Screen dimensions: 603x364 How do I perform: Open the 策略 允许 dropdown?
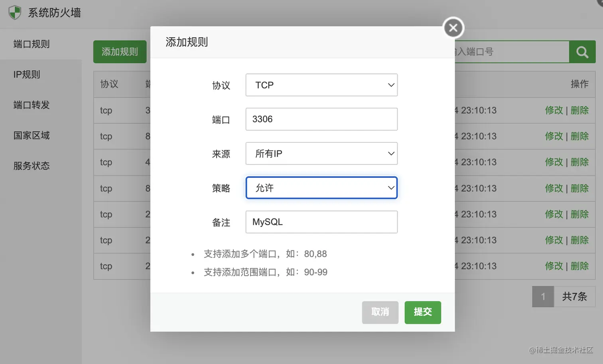coord(321,188)
